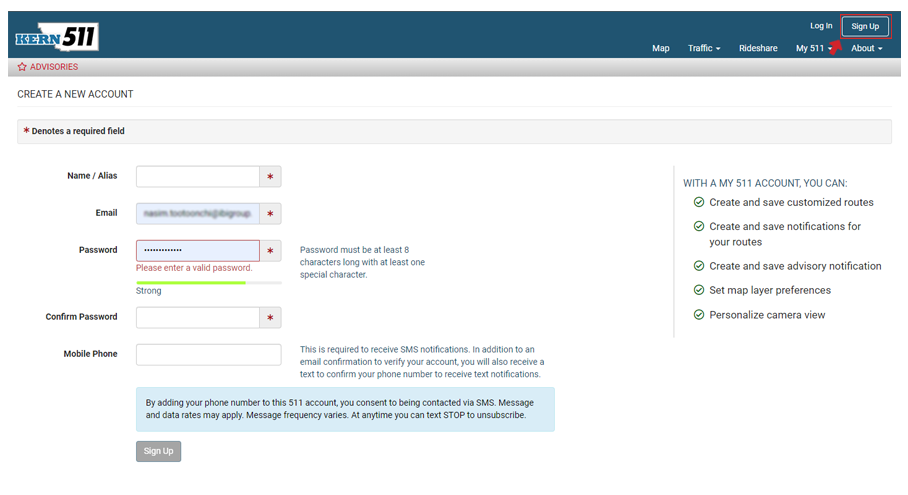Click checkmark icon next to Personalize camera view
The image size is (908, 495).
coord(699,315)
